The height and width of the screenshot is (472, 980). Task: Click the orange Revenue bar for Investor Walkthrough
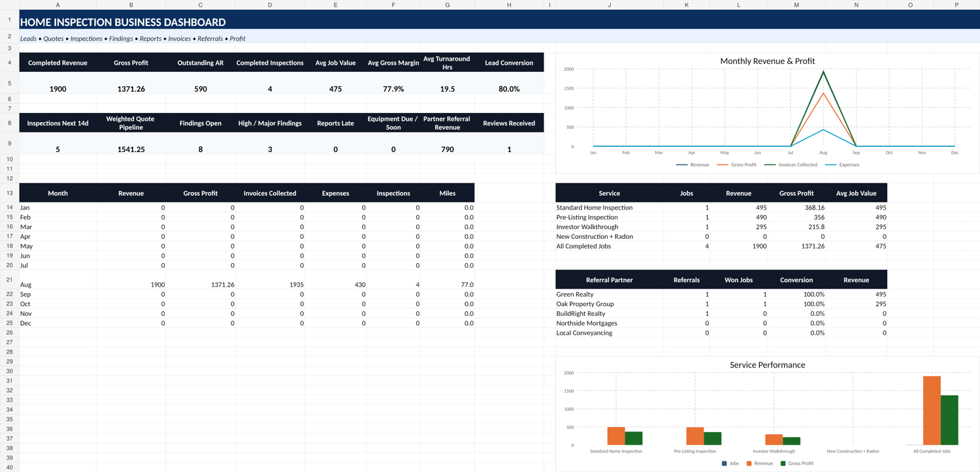pyautogui.click(x=774, y=440)
